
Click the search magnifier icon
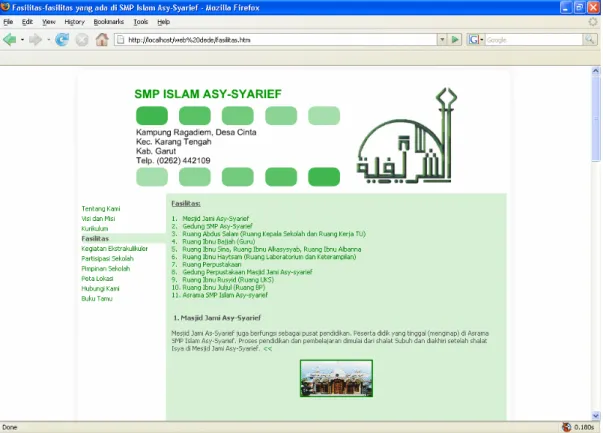[589, 40]
